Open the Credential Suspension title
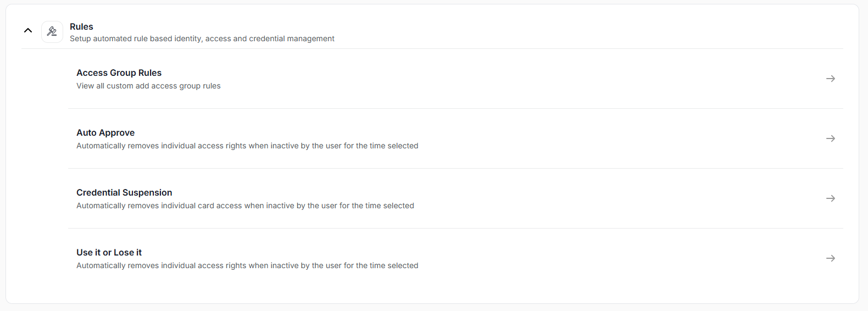Viewport: 868px width, 311px height. click(x=124, y=192)
